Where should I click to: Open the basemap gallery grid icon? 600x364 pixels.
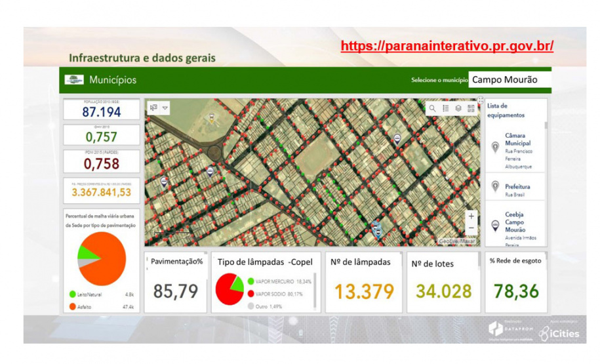(x=471, y=108)
